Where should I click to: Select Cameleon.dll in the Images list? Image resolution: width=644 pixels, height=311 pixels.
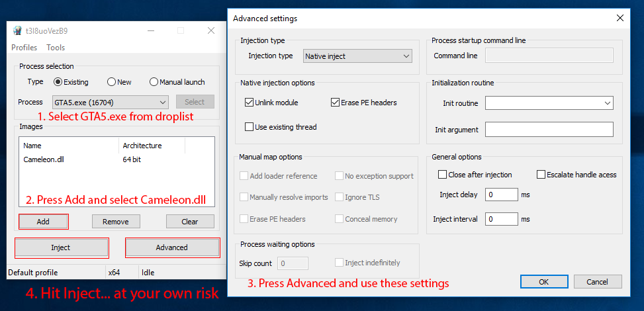44,159
